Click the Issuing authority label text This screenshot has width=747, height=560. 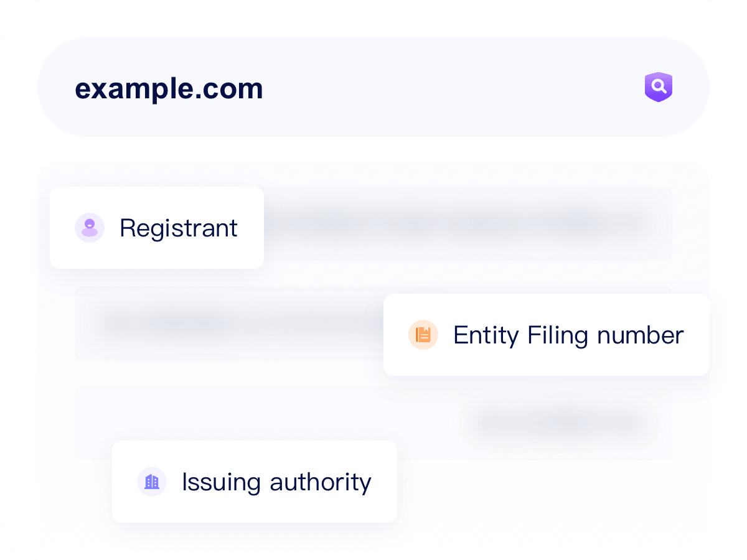[276, 482]
